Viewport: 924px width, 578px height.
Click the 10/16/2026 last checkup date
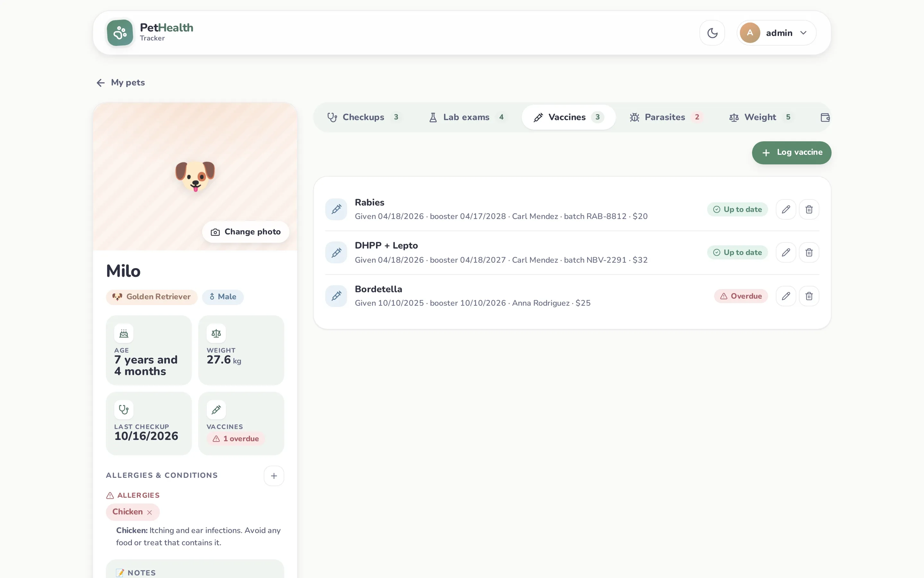pyautogui.click(x=146, y=436)
